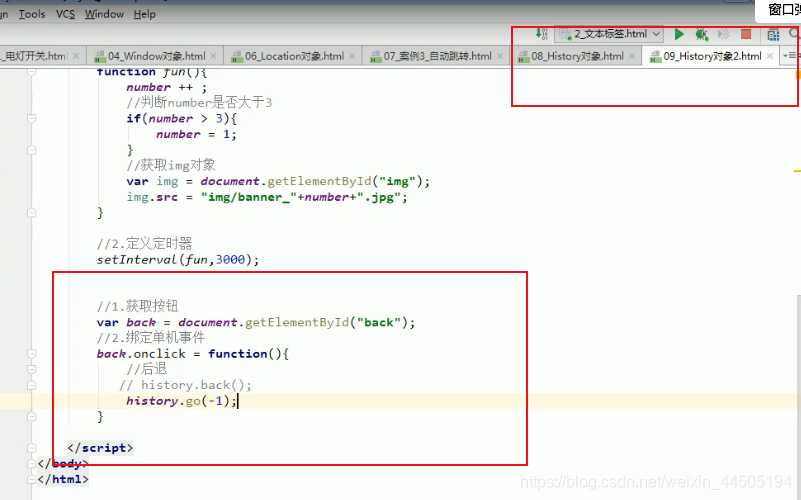801x500 pixels.
Task: Click the comment //判断number是否大于3
Action: click(199, 103)
